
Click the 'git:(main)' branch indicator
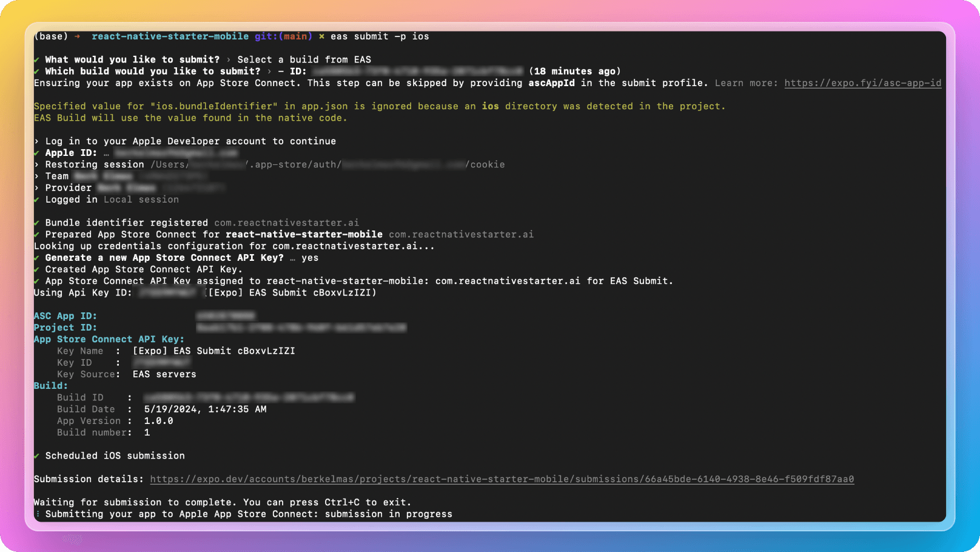pos(283,36)
